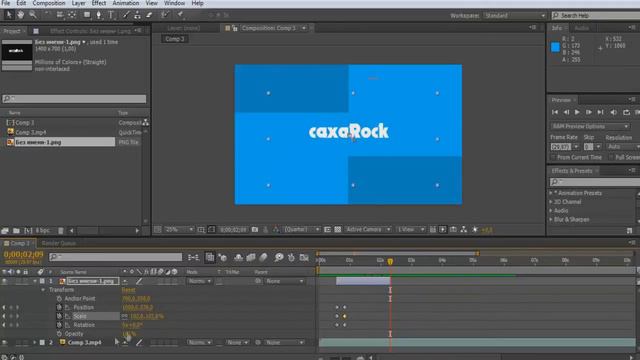Open Graph Editor in timeline
The height and width of the screenshot is (360, 640).
tap(304, 257)
